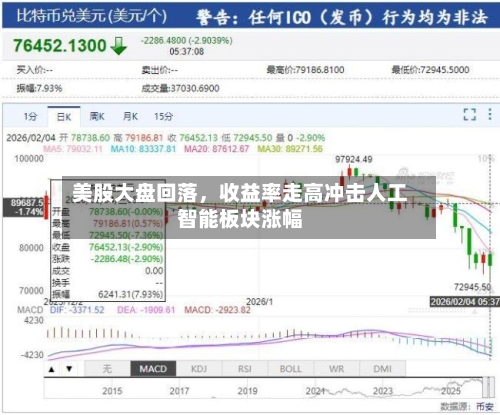Click the green down arrow beside price
The width and height of the screenshot is (500, 415).
pos(118,46)
